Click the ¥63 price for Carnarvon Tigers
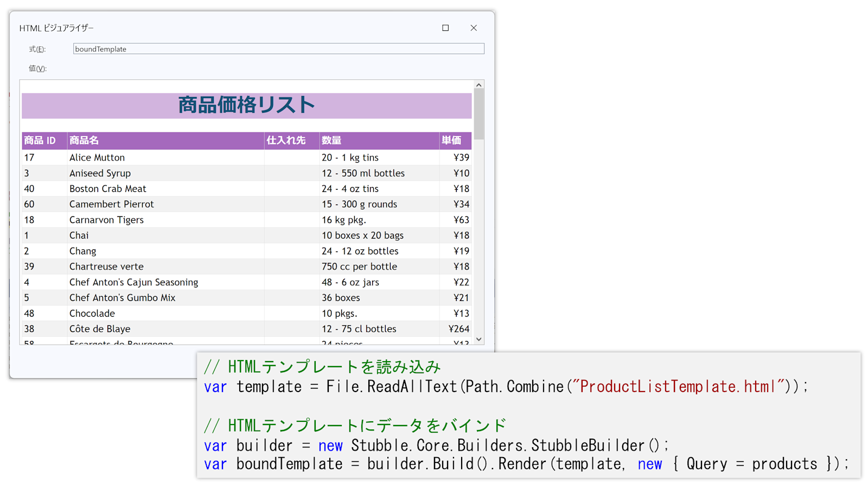This screenshot has height=488, width=868. pos(462,220)
